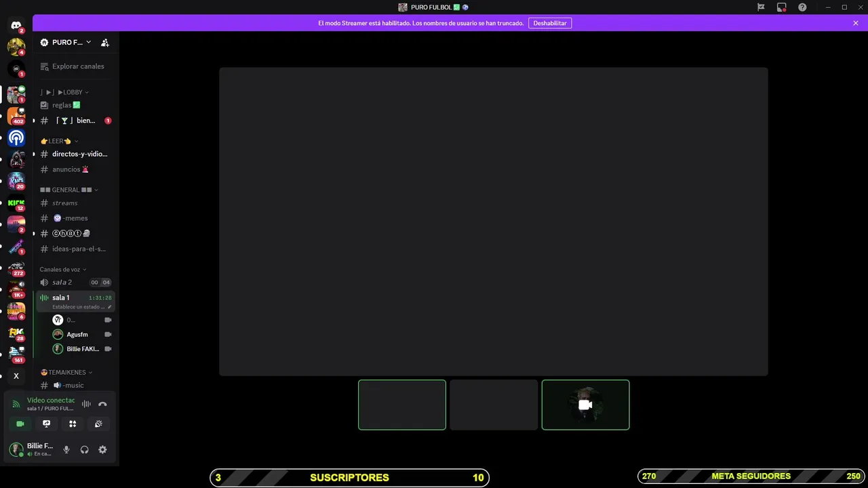Mute microphone in user panel
The width and height of the screenshot is (868, 488).
[x=66, y=449]
